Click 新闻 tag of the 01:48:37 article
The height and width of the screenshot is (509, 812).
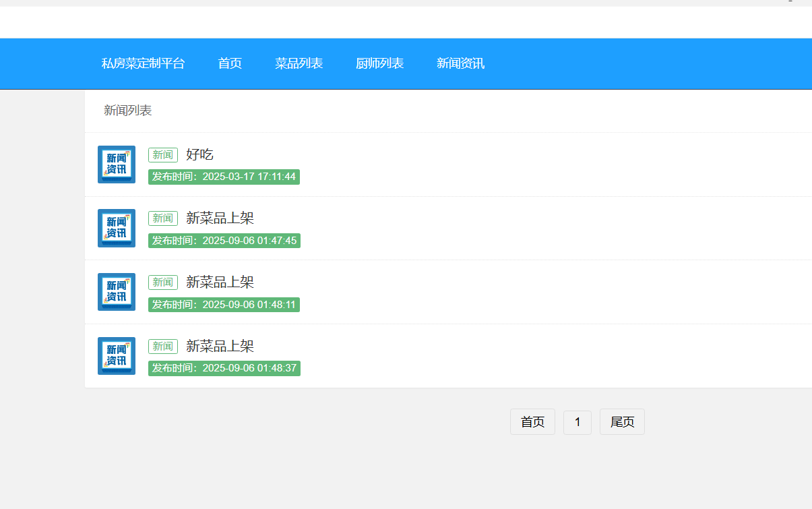[x=162, y=347]
